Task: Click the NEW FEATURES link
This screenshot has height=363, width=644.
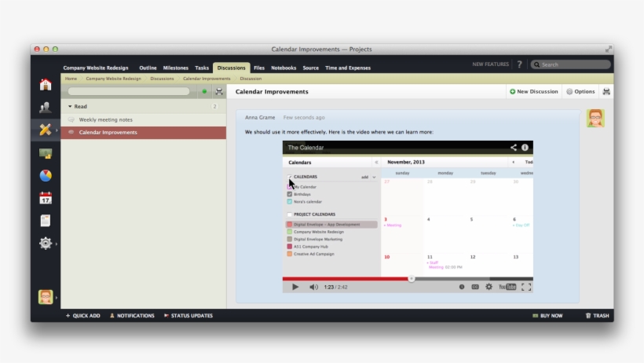Action: [x=490, y=64]
